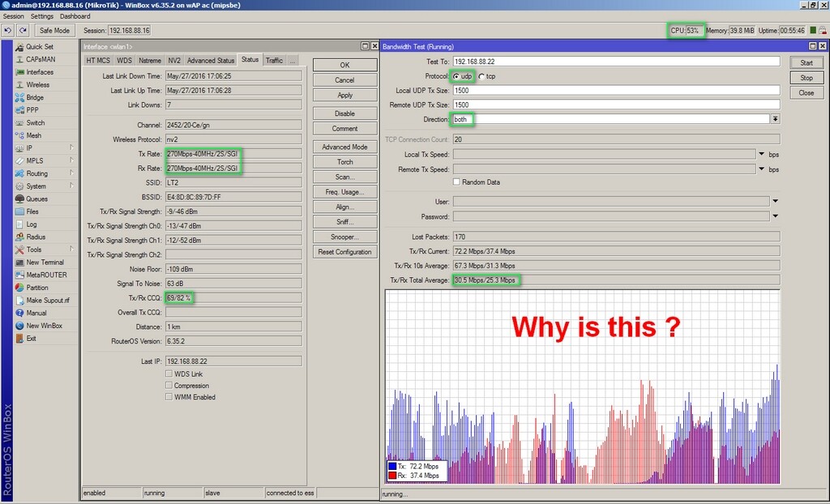Image resolution: width=830 pixels, height=504 pixels.
Task: Open CAPsMAN sidebar entry
Action: (41, 59)
